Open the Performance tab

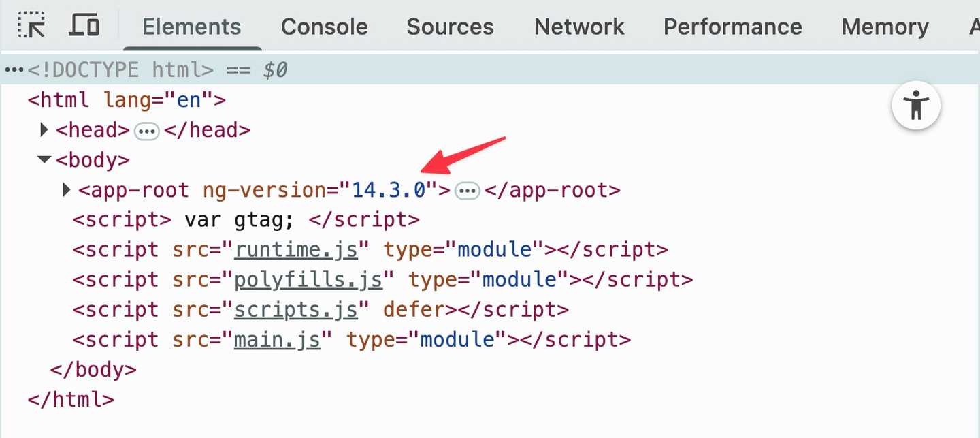click(x=733, y=27)
